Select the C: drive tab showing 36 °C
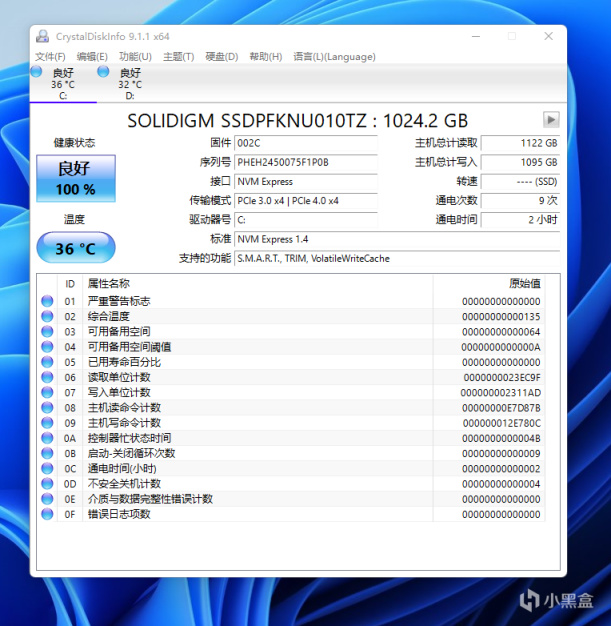Viewport: 611px width, 626px height. [x=63, y=84]
